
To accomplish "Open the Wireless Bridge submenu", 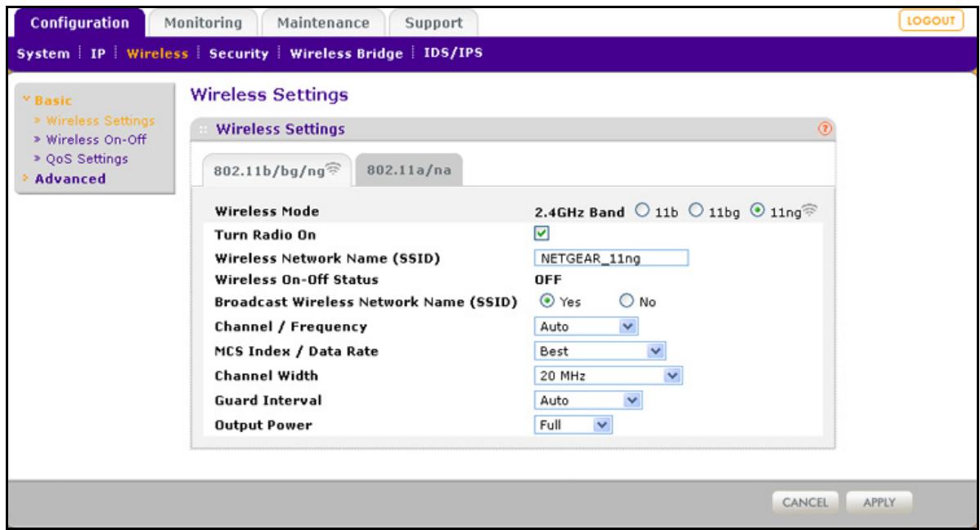I will pos(346,54).
